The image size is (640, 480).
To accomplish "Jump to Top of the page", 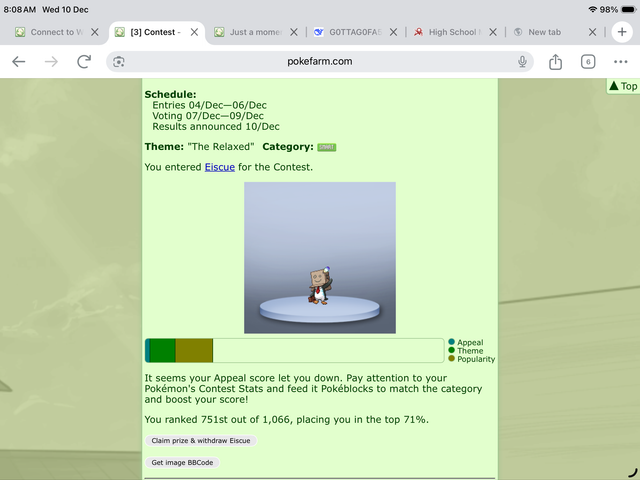I will coord(623,86).
